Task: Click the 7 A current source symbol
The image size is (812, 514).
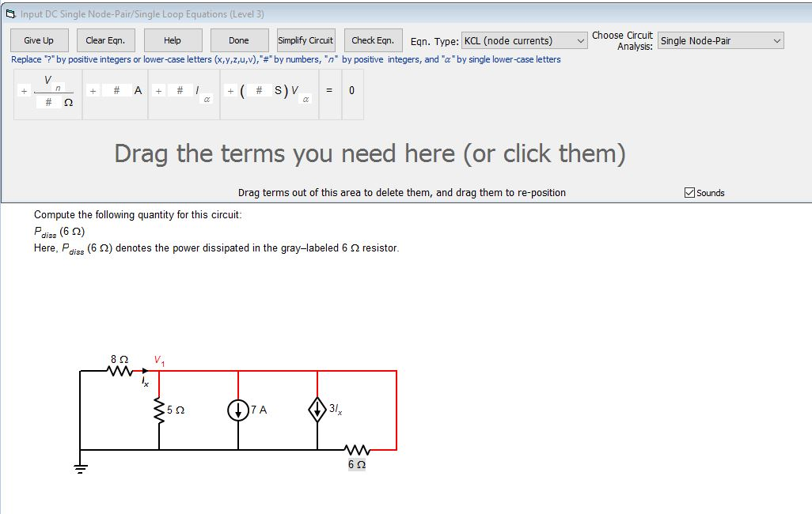Action: point(238,409)
